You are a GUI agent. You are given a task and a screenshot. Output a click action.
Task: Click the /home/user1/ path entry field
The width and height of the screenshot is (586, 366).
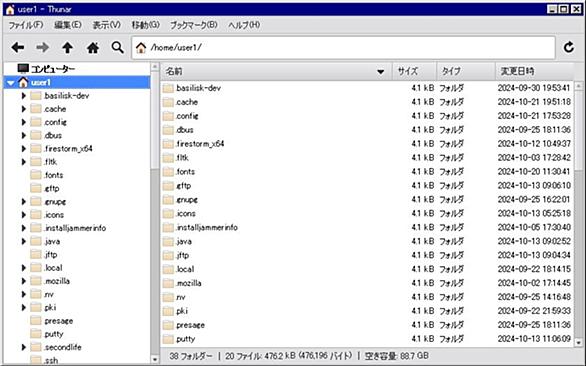coord(343,47)
